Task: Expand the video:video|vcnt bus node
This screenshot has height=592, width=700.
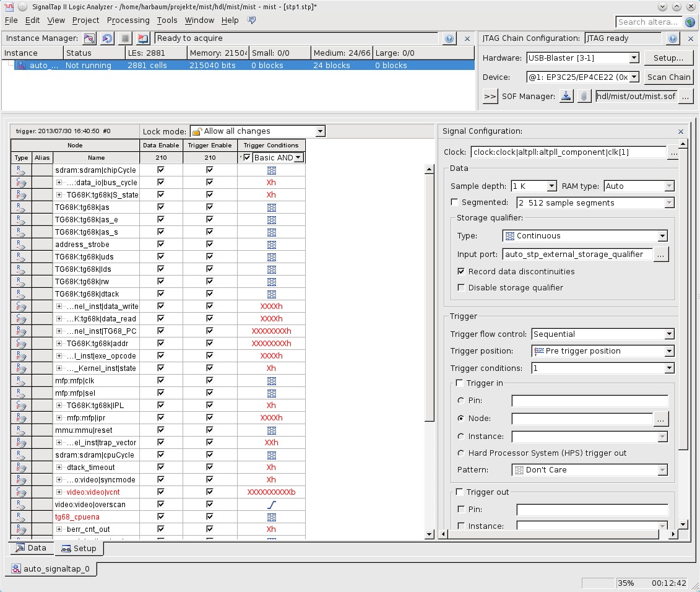Action: (59, 492)
